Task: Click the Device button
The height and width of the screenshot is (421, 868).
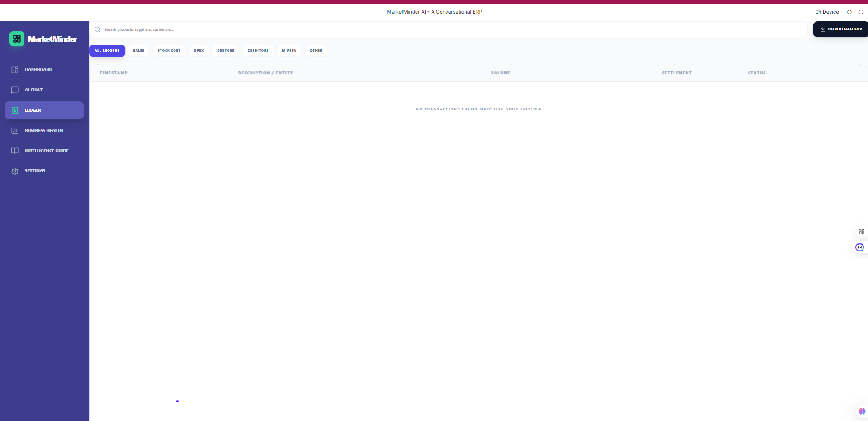Action: [x=827, y=12]
